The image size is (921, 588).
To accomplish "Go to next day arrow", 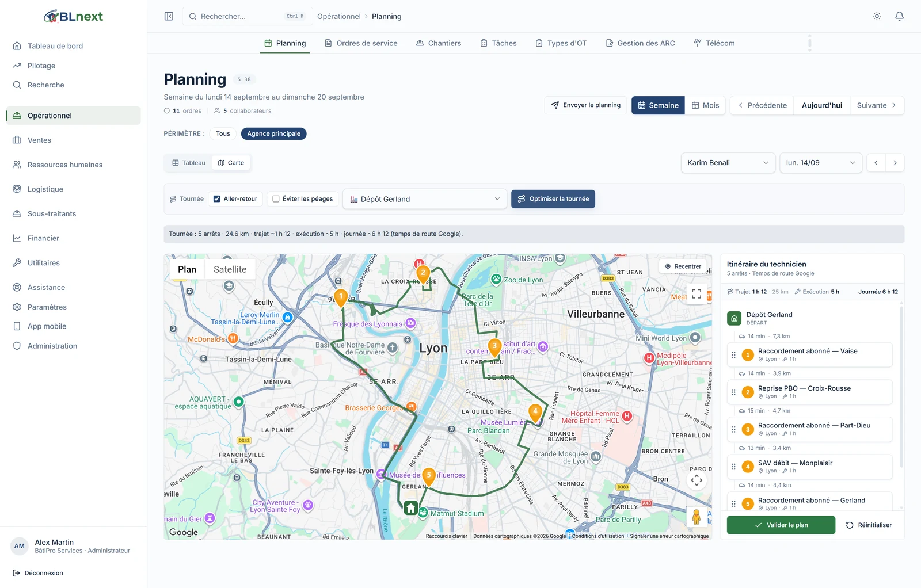I will coord(895,163).
